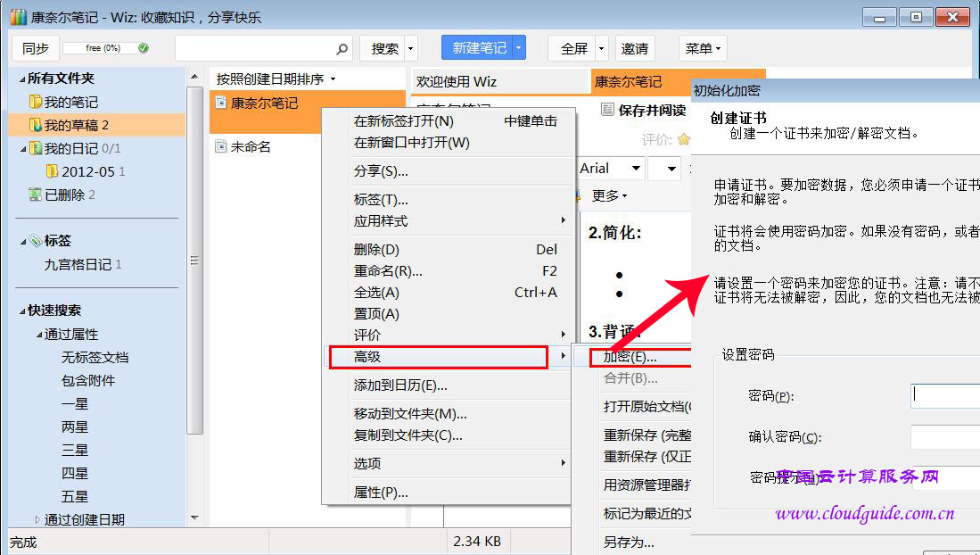
Task: Click the 确认密码(C) confirm field
Action: (x=945, y=436)
